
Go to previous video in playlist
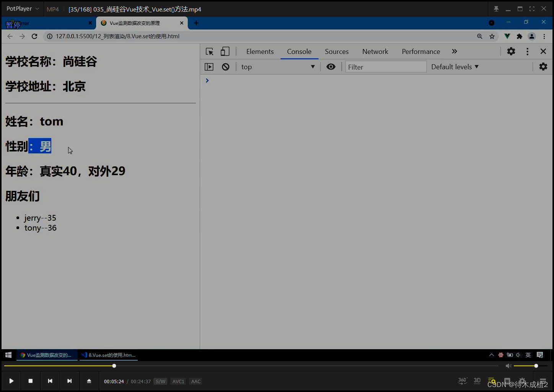pyautogui.click(x=50, y=381)
